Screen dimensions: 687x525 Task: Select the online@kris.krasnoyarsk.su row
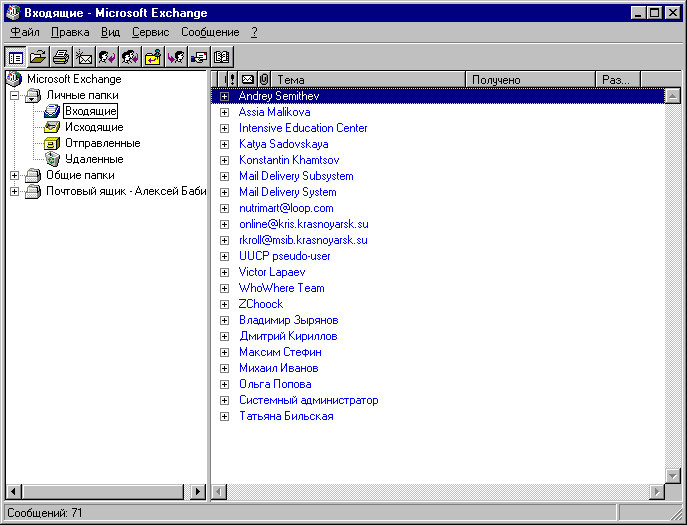[x=438, y=224]
